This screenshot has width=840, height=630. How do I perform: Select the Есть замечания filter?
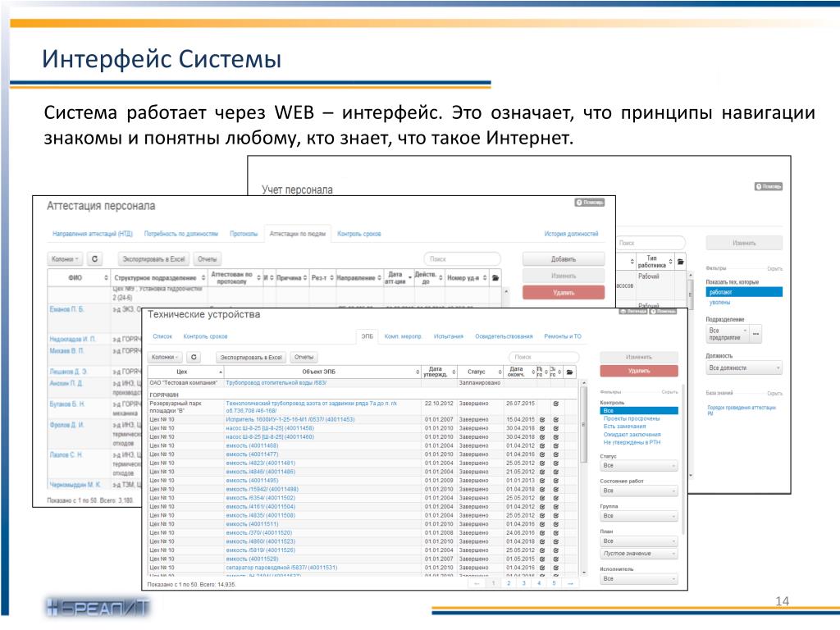[624, 427]
